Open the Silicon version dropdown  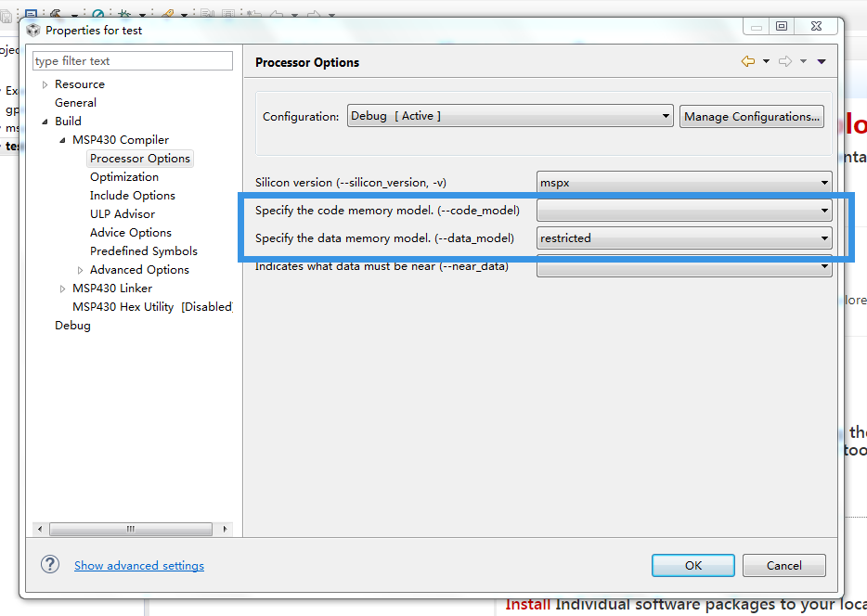(x=684, y=183)
